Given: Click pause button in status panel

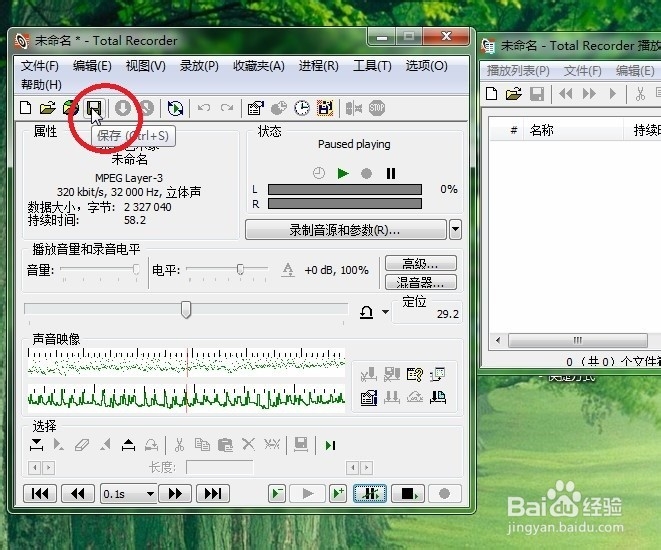Looking at the screenshot, I should (391, 173).
